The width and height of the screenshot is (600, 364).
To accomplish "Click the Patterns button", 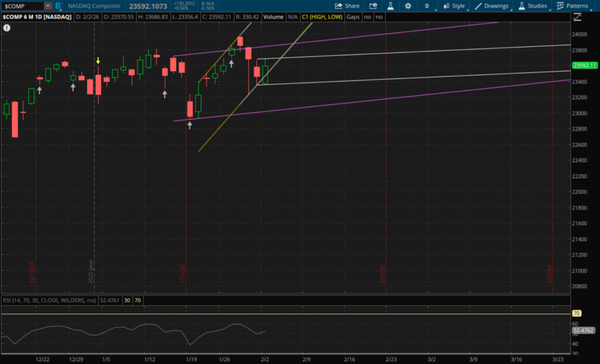I will pos(573,6).
